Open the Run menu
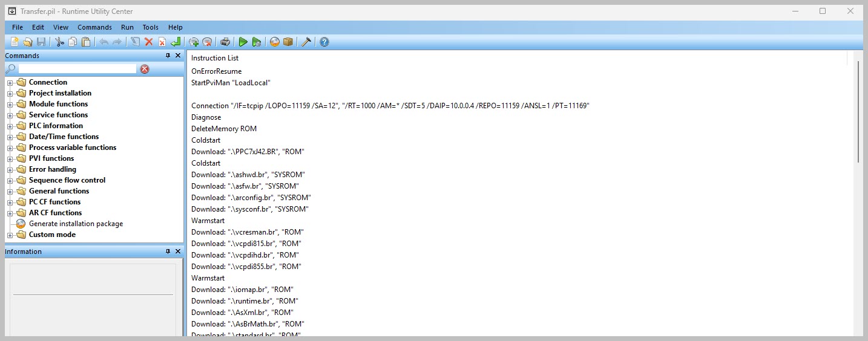 pyautogui.click(x=127, y=27)
